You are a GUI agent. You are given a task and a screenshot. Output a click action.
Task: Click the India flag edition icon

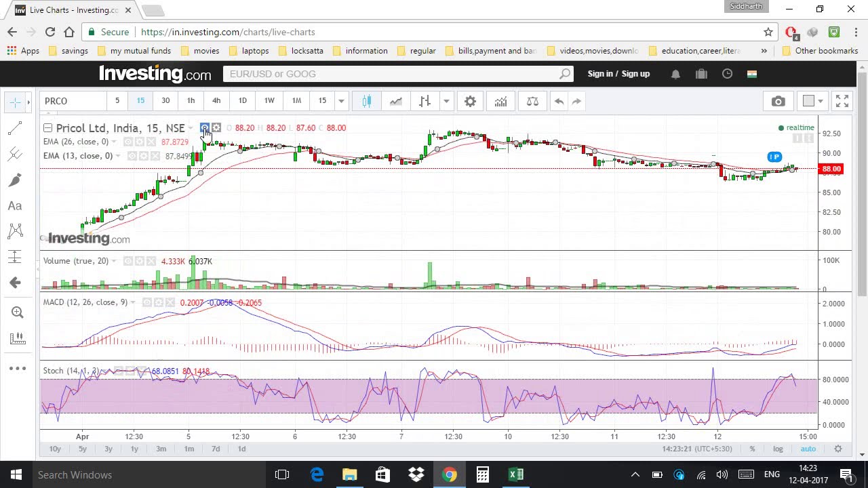(752, 74)
